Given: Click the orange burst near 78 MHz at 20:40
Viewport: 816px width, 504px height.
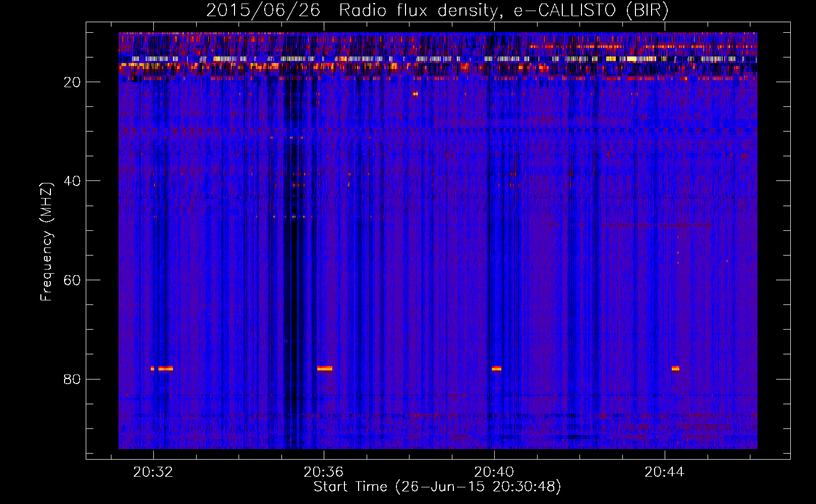Looking at the screenshot, I should point(497,368).
